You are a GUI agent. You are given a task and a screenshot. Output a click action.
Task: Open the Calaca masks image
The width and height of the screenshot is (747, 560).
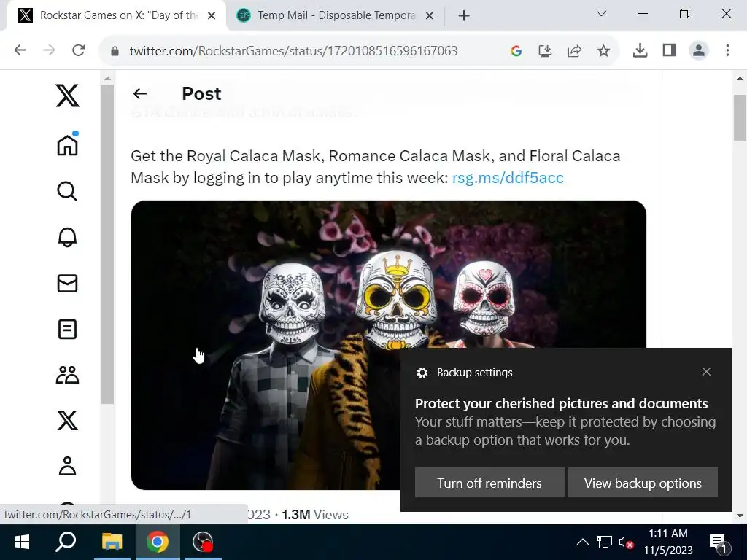(388, 345)
